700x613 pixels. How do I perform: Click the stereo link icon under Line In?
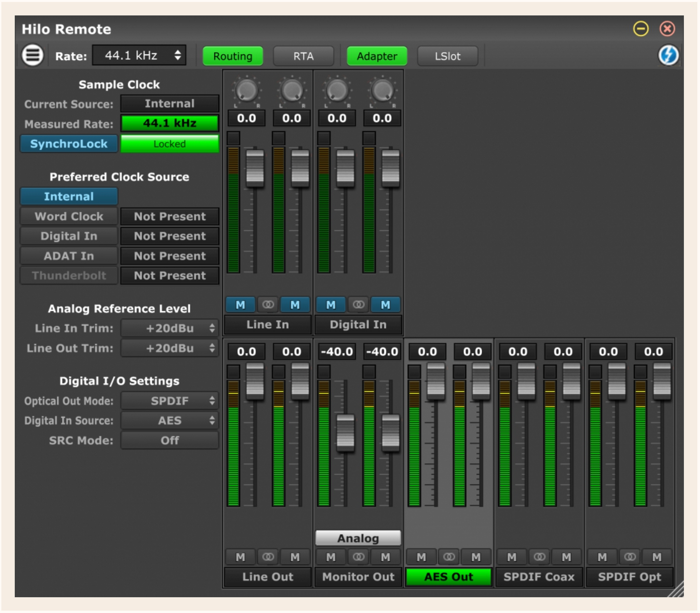[x=268, y=304]
